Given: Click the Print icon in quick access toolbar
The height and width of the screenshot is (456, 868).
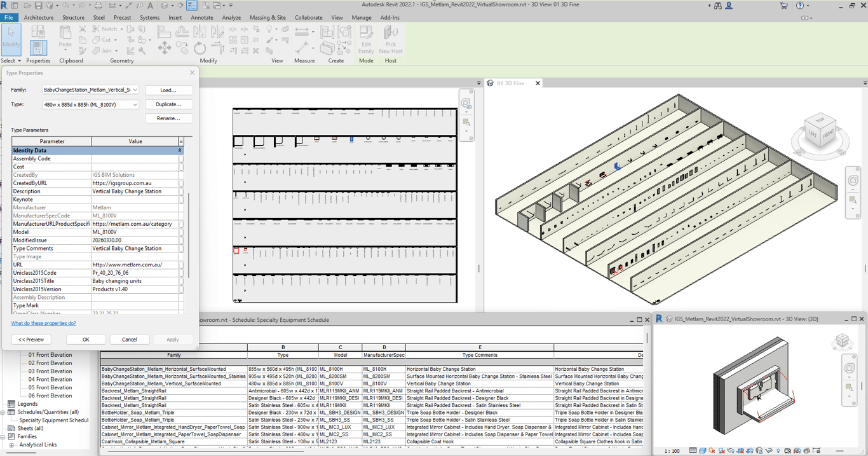Looking at the screenshot, I should pyautogui.click(x=98, y=6).
